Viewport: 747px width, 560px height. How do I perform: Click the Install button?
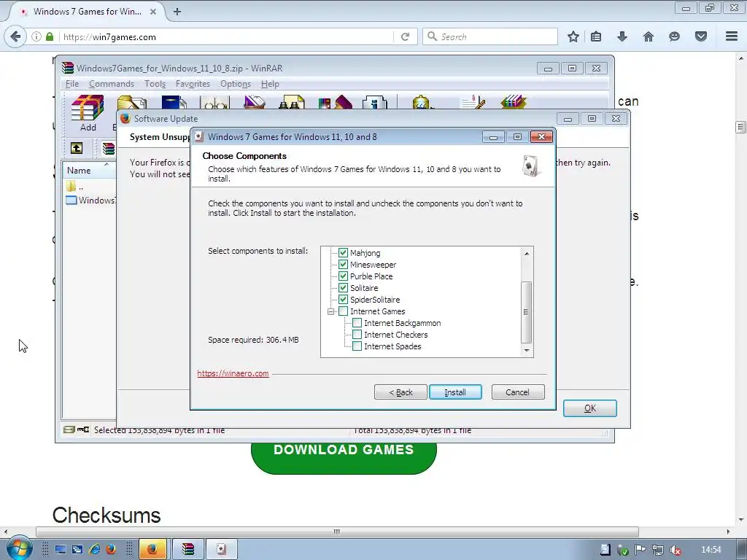455,392
